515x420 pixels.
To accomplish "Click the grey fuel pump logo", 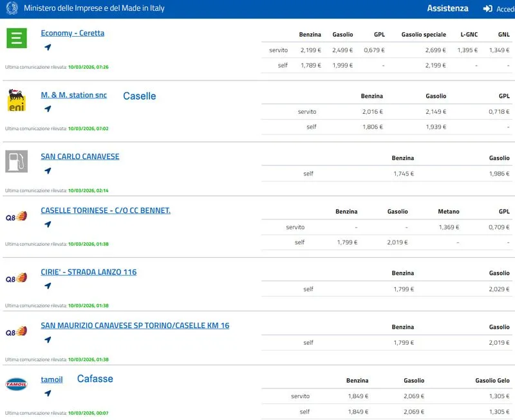I will pos(16,161).
